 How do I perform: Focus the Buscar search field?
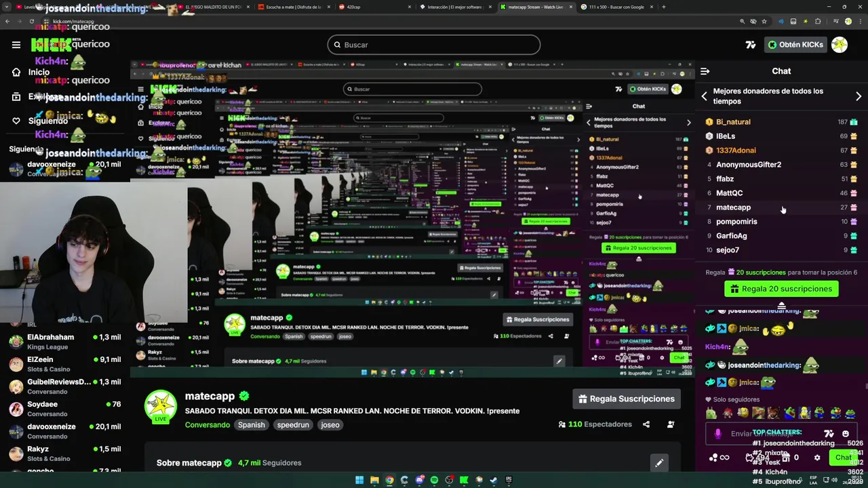(x=434, y=45)
